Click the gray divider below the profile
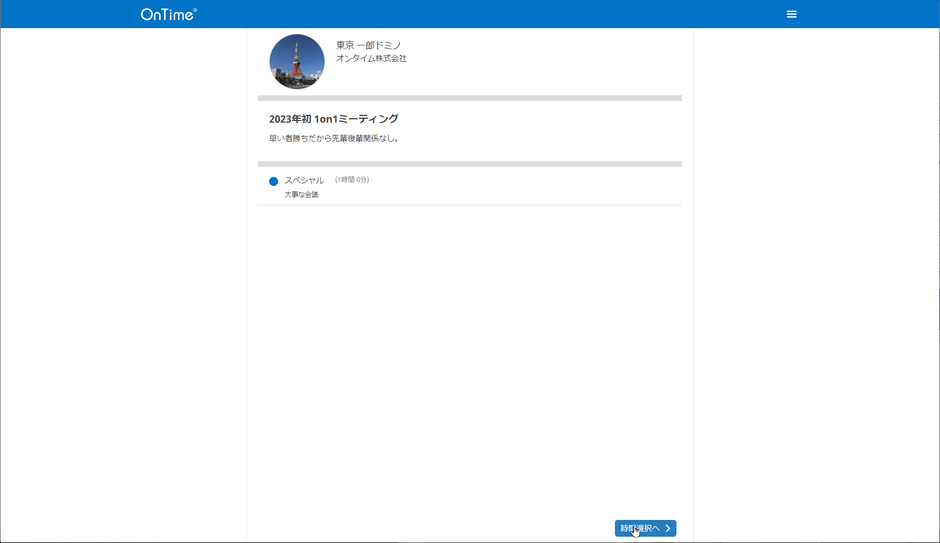940x543 pixels. [x=469, y=98]
